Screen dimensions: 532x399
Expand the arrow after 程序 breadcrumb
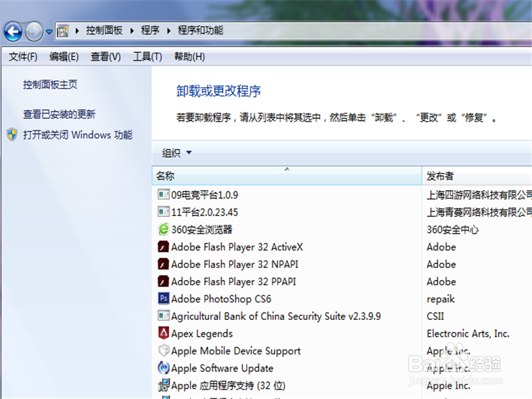(169, 31)
